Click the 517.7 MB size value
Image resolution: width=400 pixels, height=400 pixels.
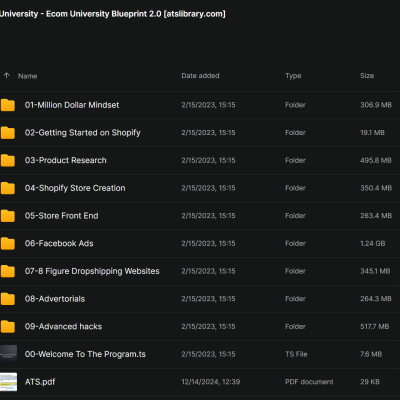[375, 326]
